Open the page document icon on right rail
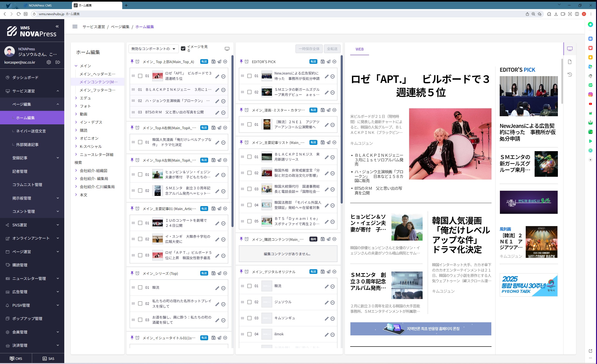The image size is (597, 364). pos(570,62)
